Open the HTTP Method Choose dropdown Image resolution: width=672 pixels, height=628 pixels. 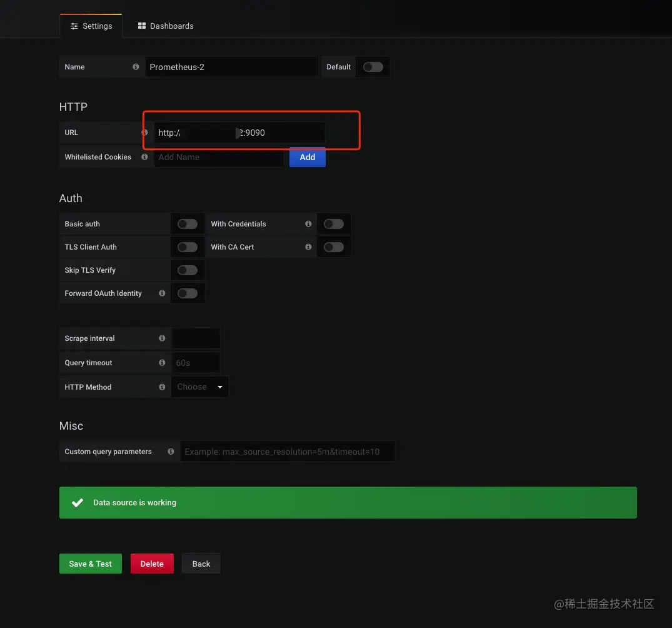[200, 387]
